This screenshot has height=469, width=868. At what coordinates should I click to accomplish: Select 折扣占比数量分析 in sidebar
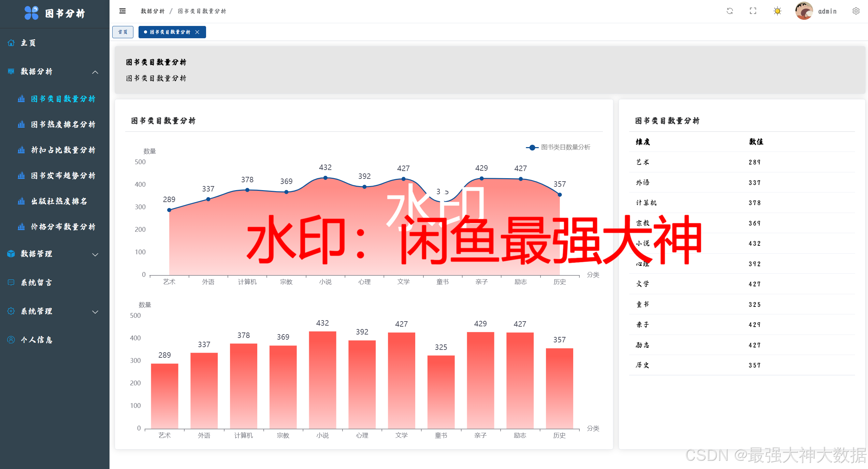(63, 150)
